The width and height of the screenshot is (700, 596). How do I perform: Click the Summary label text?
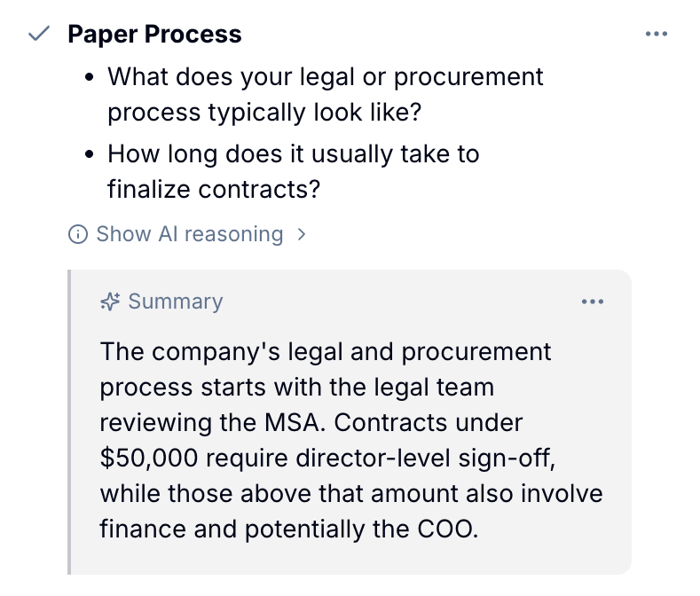point(176,302)
